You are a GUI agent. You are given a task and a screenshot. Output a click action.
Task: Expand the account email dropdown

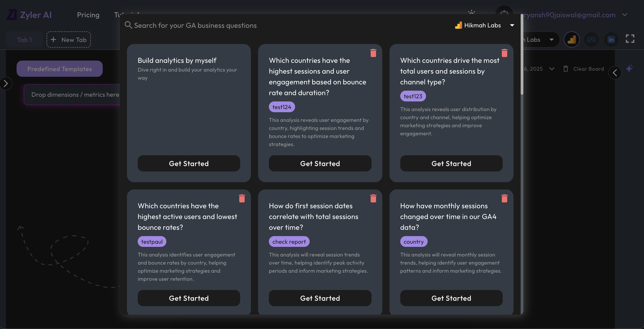pos(625,15)
